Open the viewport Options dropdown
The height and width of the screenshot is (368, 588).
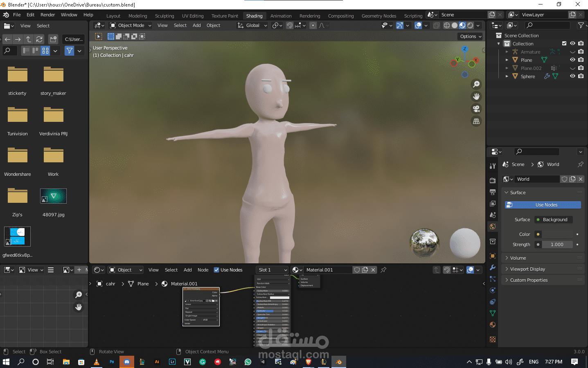point(470,36)
